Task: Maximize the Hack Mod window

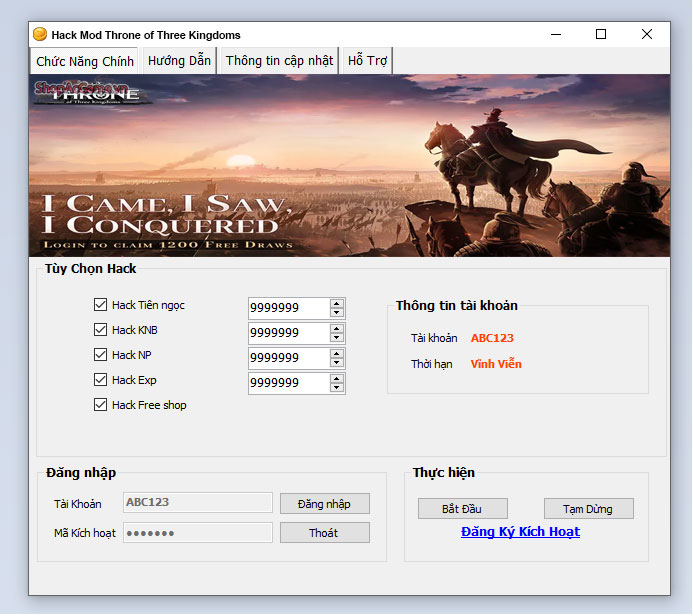Action: [601, 34]
